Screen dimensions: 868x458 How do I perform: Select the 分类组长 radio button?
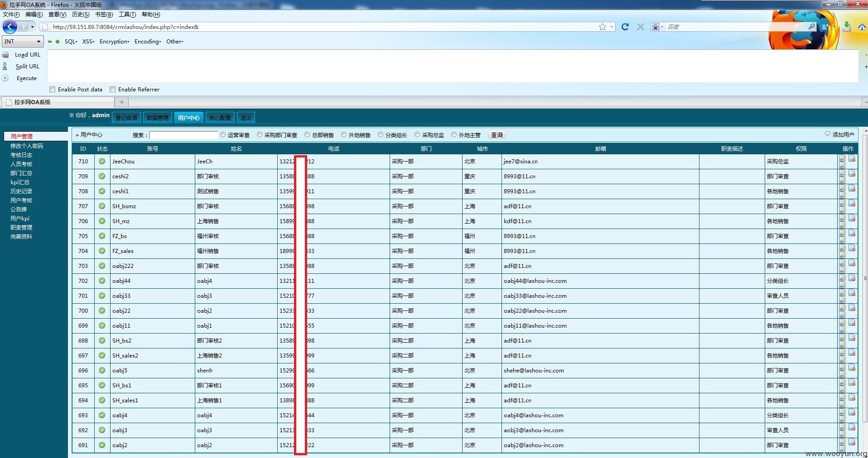[x=381, y=134]
